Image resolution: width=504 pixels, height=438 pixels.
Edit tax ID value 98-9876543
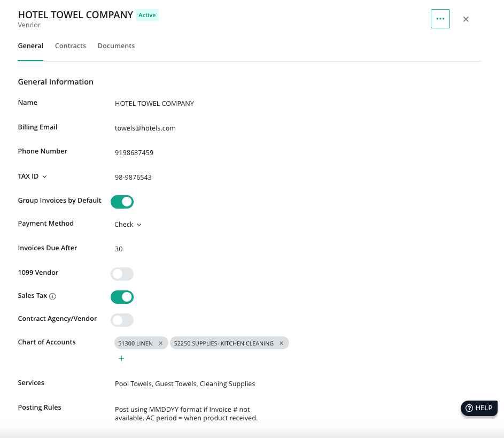pos(133,177)
